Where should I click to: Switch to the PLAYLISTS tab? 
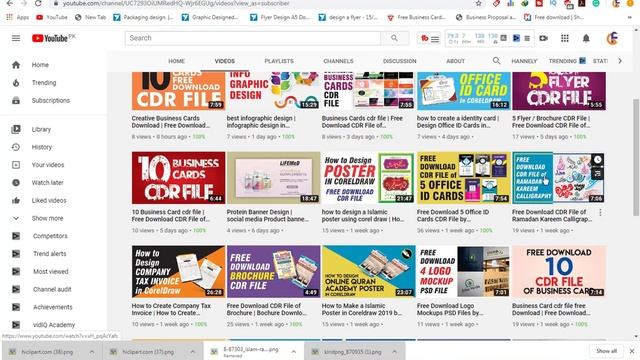[279, 61]
